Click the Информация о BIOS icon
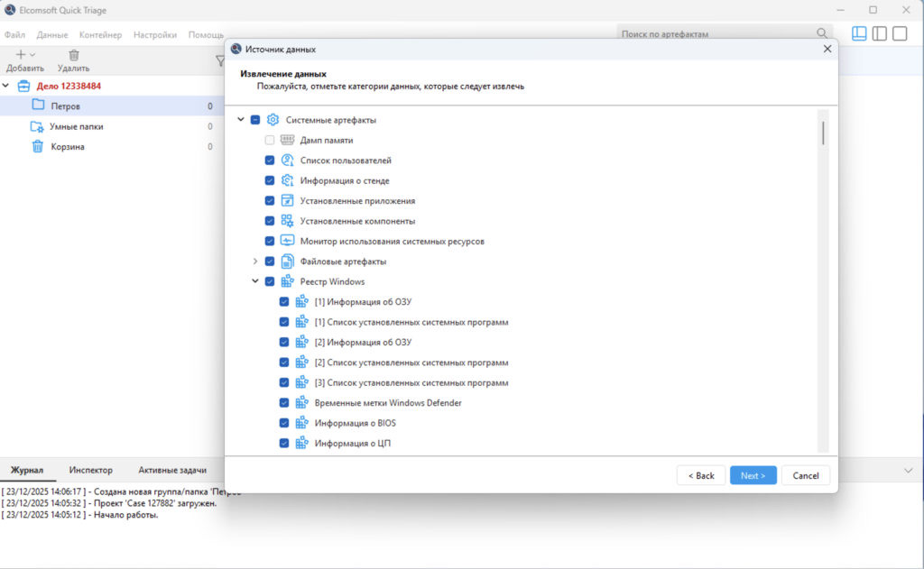Image resolution: width=924 pixels, height=569 pixels. (x=301, y=423)
